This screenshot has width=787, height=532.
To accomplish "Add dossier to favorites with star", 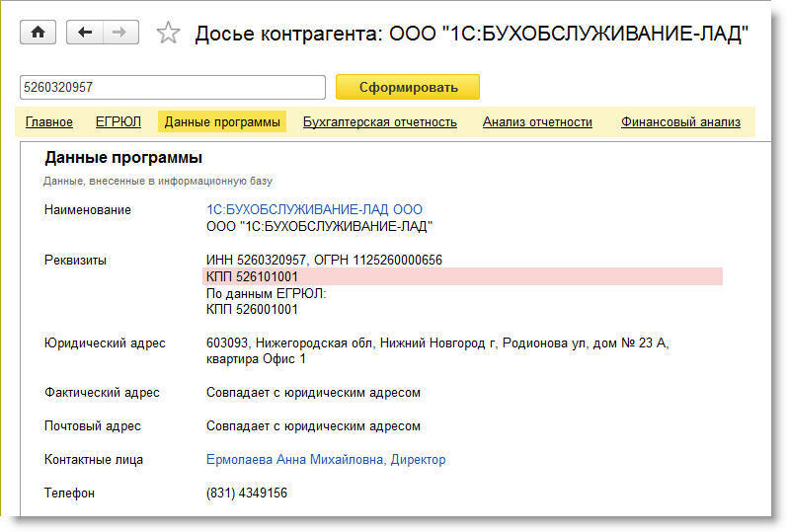I will coord(169,33).
